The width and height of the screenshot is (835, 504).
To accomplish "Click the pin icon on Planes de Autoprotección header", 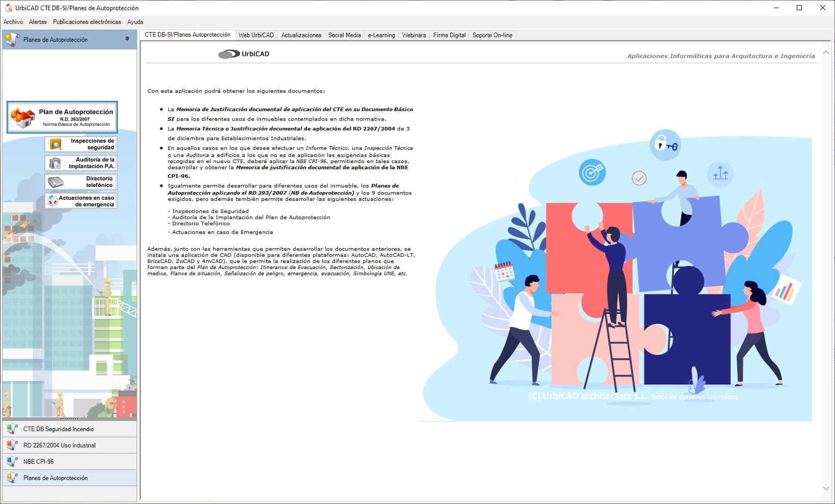I will point(127,39).
